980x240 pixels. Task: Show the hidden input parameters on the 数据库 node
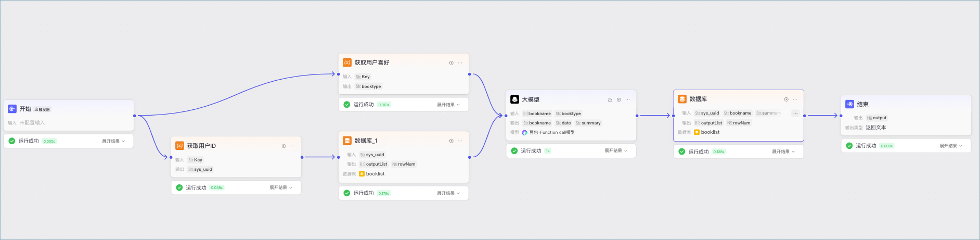(795, 113)
